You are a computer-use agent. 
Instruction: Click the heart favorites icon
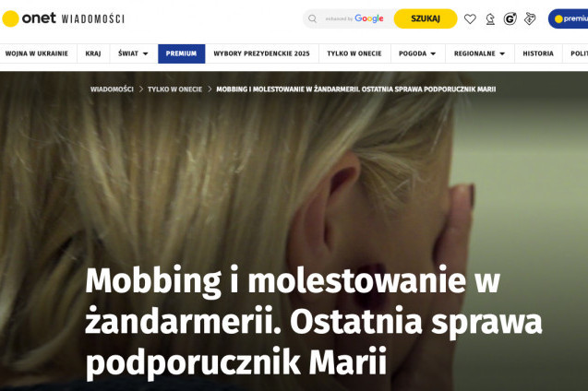click(x=470, y=18)
